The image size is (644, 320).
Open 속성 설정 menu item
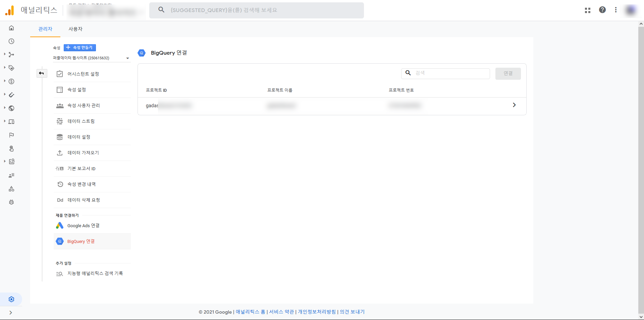pos(92,90)
